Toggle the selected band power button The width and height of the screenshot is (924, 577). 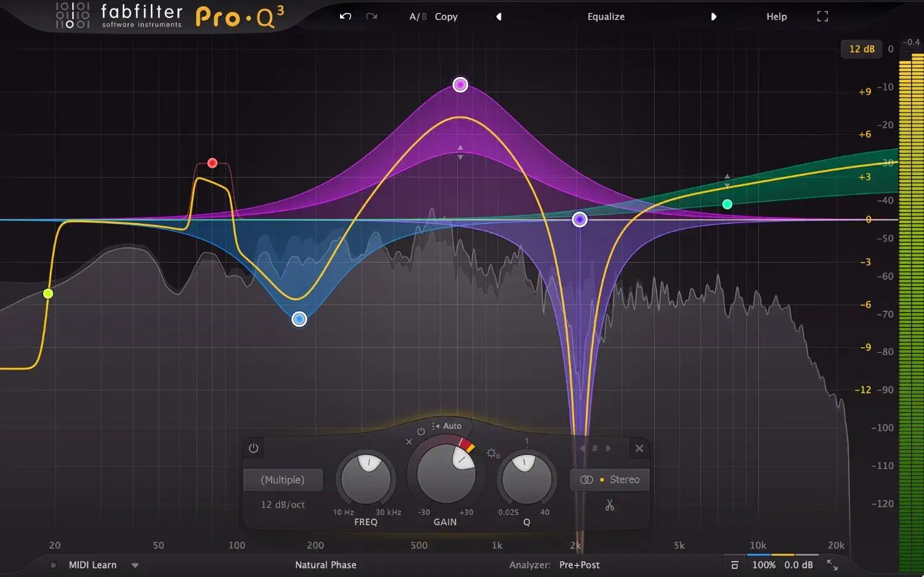coord(253,448)
